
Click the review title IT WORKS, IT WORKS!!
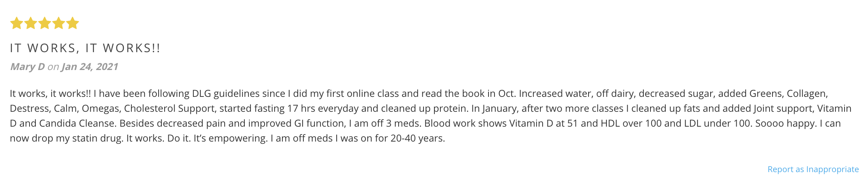click(x=85, y=48)
